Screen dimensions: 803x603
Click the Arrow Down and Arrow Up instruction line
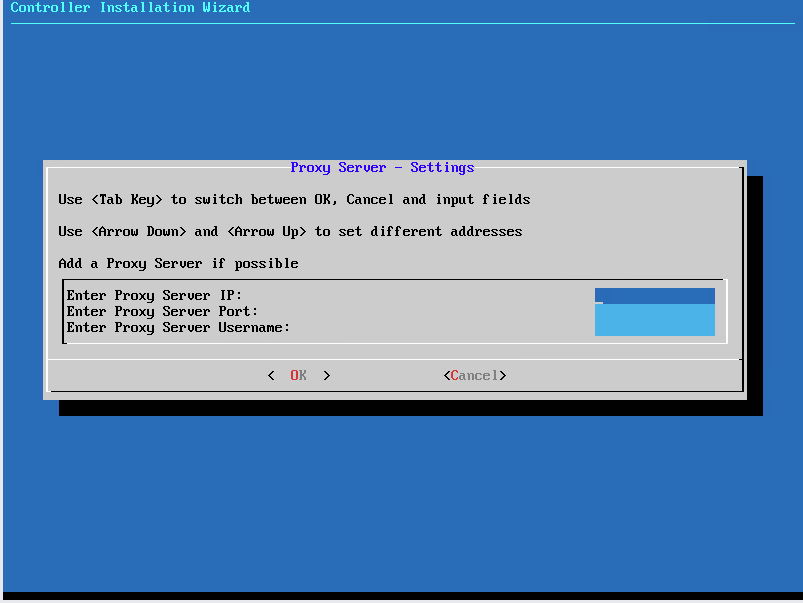pyautogui.click(x=290, y=232)
